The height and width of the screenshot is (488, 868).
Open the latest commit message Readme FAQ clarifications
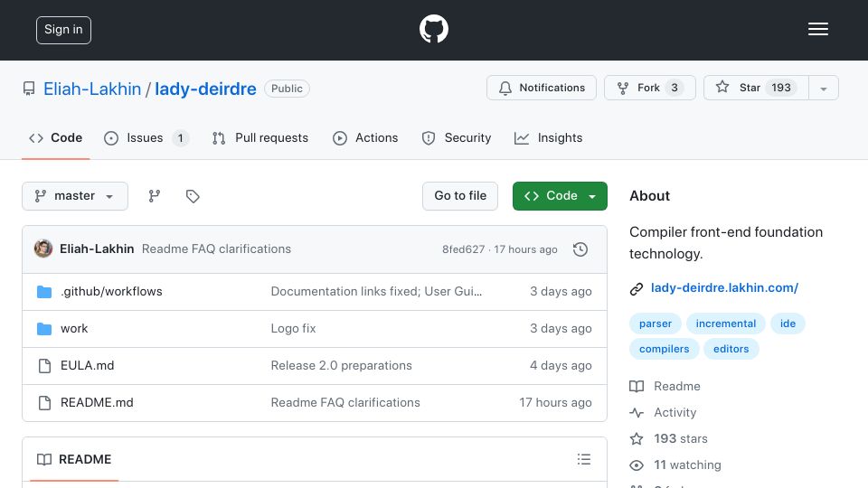(216, 249)
